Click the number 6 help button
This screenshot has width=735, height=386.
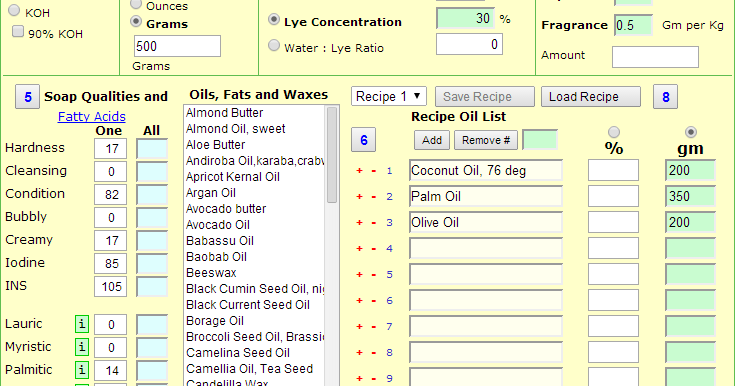tap(363, 140)
